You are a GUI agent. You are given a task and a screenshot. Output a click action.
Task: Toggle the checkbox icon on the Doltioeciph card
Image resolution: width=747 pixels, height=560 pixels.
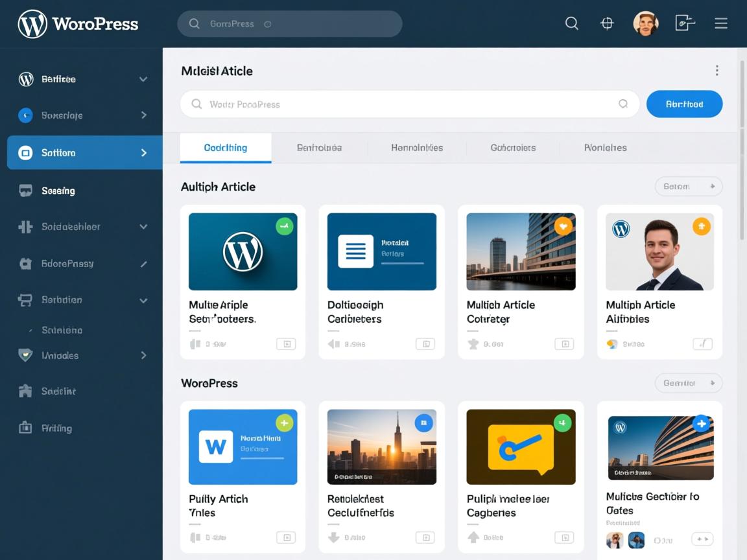point(425,344)
